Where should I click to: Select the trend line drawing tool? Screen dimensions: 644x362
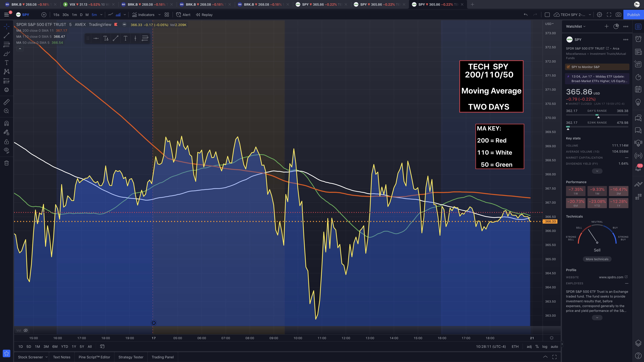point(7,35)
